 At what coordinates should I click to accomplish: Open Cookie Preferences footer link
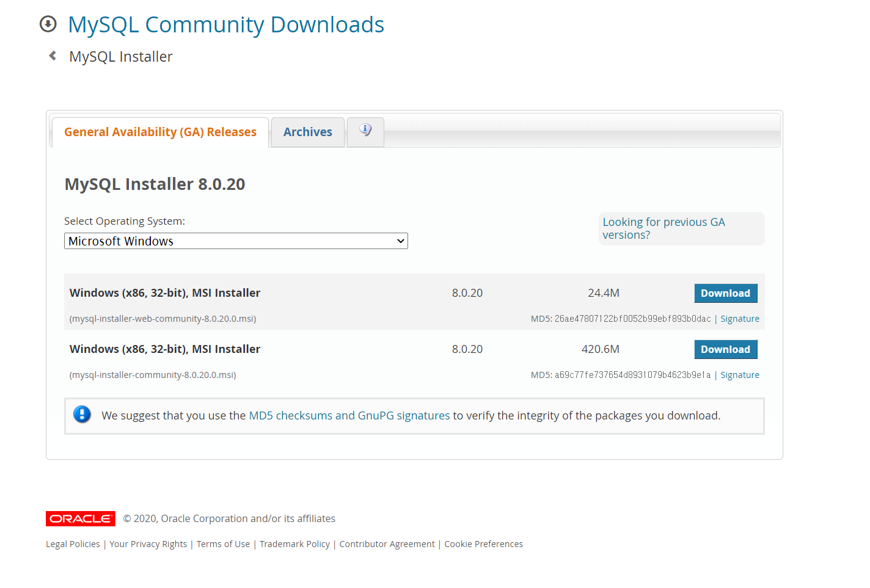point(484,544)
